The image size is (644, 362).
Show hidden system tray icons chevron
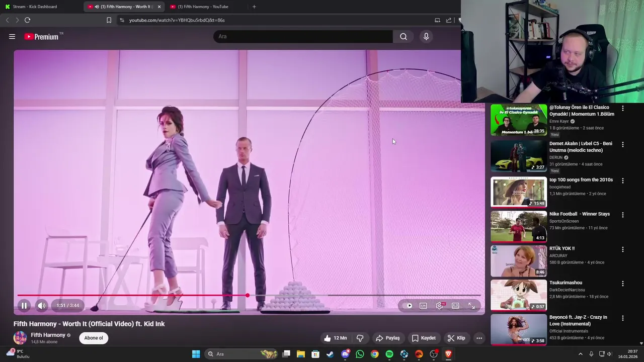point(580,354)
